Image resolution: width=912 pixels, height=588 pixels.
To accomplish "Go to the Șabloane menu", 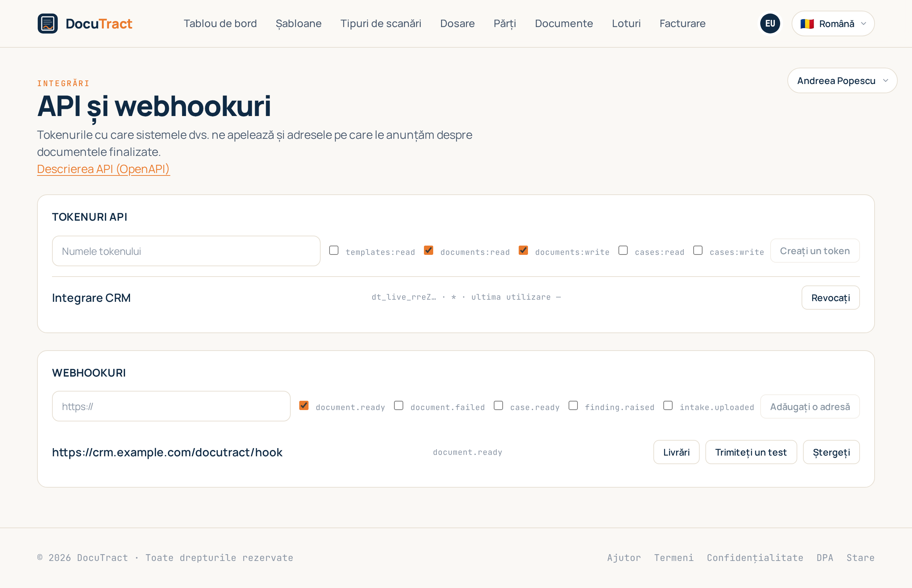I will pos(299,24).
